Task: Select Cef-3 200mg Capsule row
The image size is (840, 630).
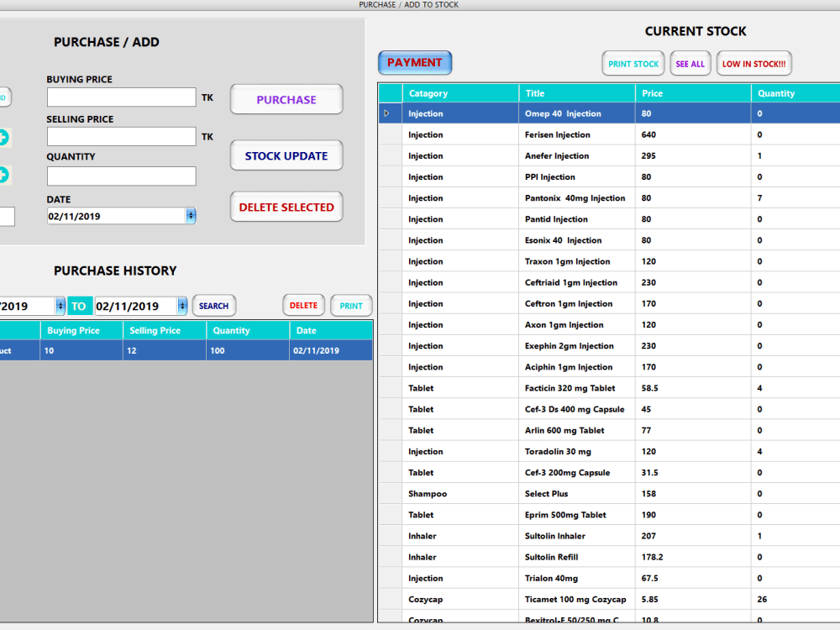Action: (x=610, y=472)
